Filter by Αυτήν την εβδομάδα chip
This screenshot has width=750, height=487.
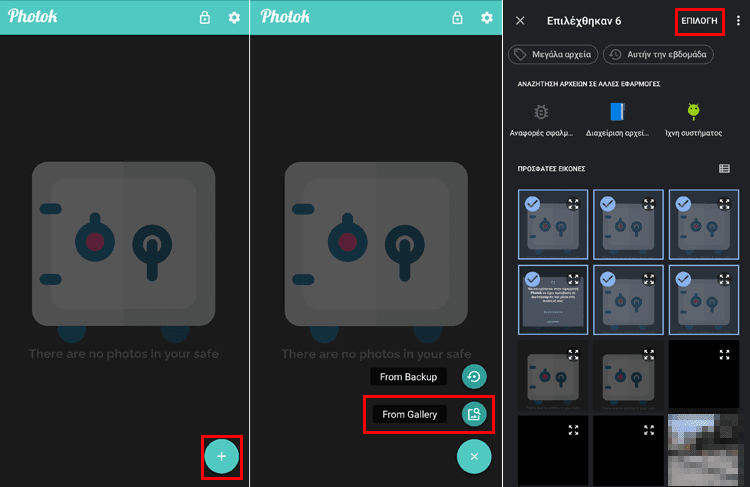click(x=658, y=55)
